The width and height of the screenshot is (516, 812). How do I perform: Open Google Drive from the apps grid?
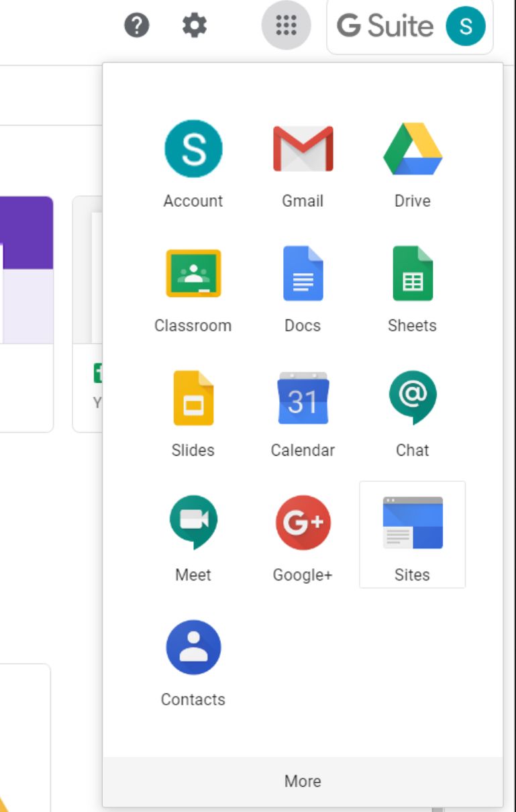(x=412, y=149)
